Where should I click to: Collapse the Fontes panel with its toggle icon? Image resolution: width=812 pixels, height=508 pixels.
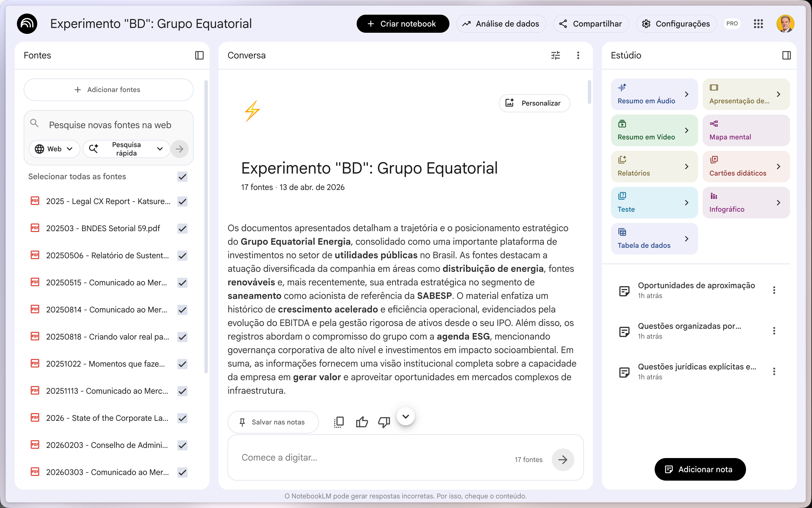[x=199, y=55]
